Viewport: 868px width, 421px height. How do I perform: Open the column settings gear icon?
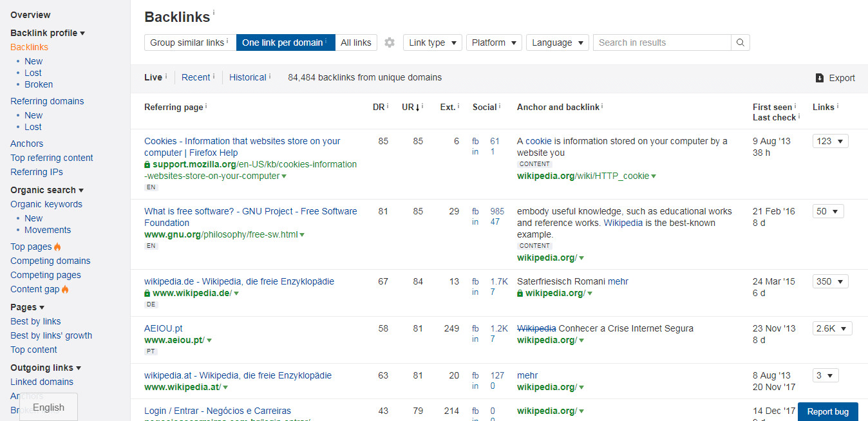(x=390, y=42)
